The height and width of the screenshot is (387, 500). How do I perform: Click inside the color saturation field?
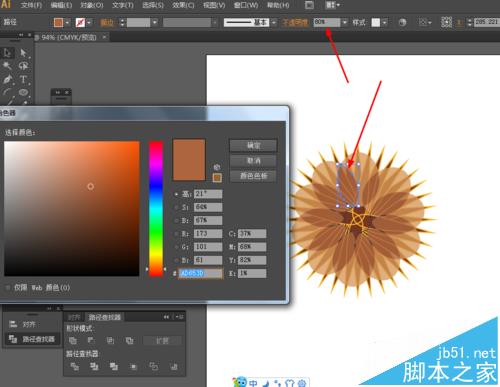(72, 208)
